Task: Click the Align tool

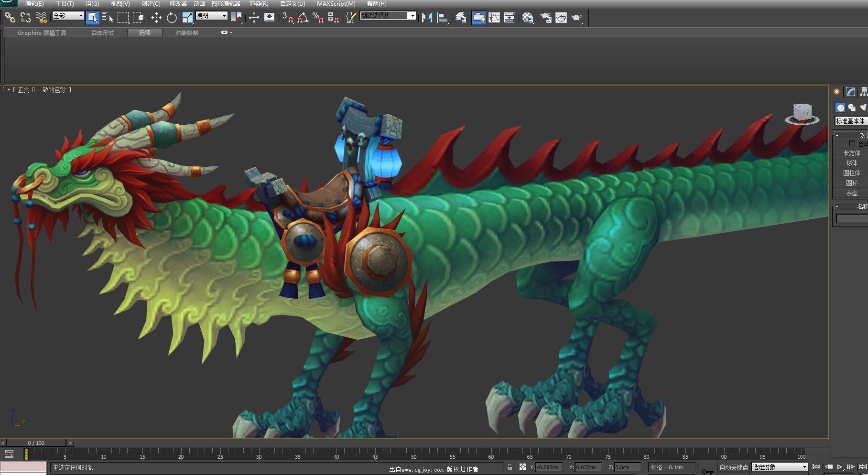Action: coord(443,18)
